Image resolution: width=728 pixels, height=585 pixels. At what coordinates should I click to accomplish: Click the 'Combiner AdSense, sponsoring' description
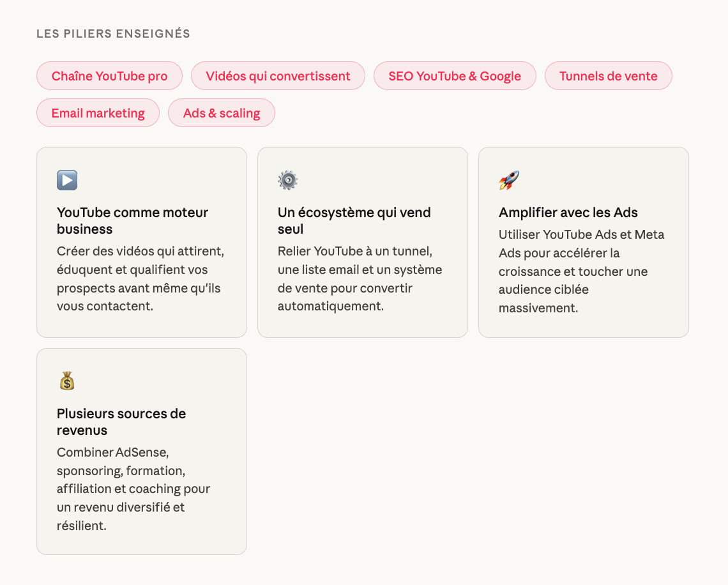click(x=133, y=489)
